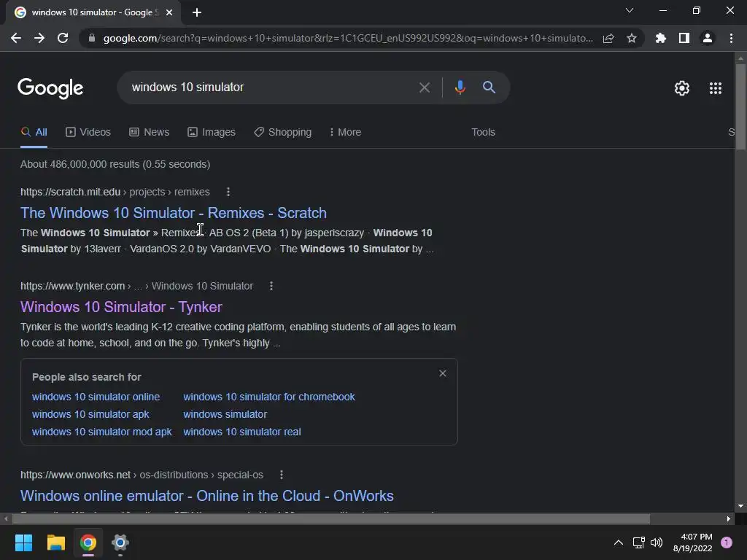Open the Google apps grid
Viewport: 747px width, 560px height.
point(715,88)
